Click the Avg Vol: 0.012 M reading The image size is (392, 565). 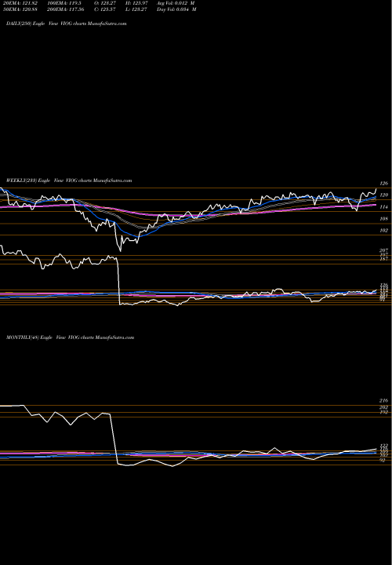pyautogui.click(x=176, y=2)
